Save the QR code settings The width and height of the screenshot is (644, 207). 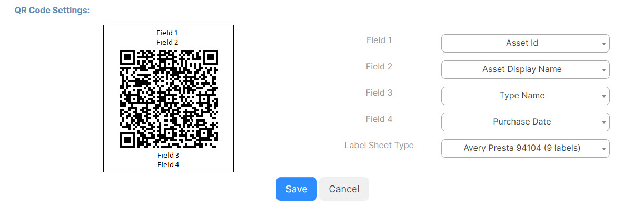[x=296, y=189]
